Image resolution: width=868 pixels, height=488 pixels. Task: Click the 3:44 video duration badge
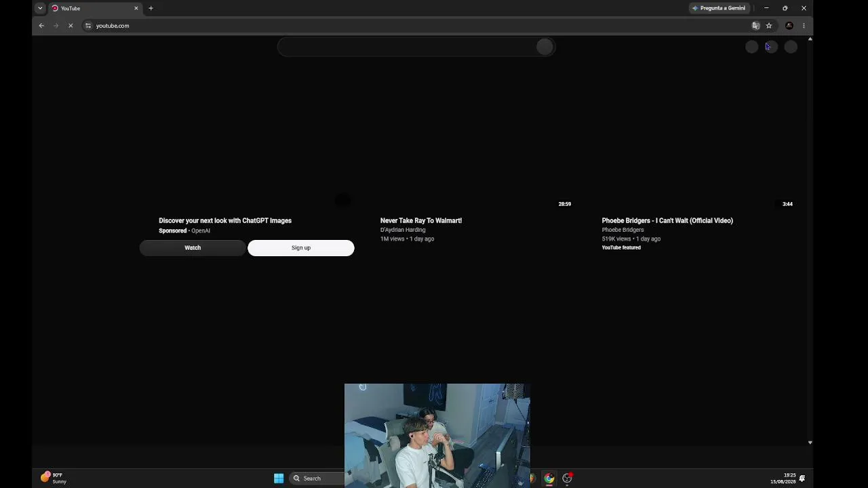click(x=787, y=204)
